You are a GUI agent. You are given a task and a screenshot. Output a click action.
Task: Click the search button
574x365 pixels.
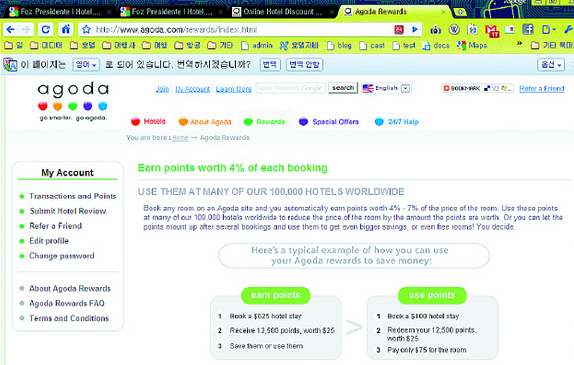(x=343, y=88)
